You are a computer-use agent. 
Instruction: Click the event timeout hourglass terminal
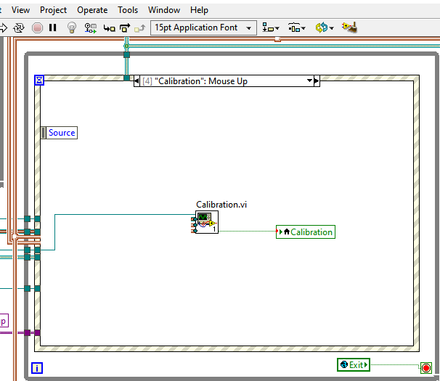(x=39, y=80)
